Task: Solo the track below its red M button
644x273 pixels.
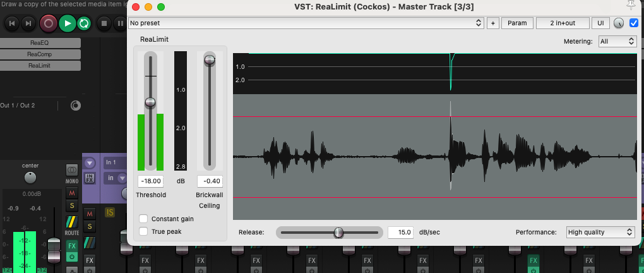Action: click(x=90, y=226)
